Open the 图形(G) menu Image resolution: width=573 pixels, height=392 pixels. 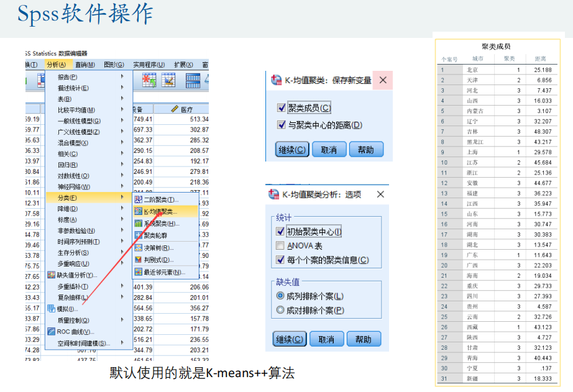click(114, 65)
